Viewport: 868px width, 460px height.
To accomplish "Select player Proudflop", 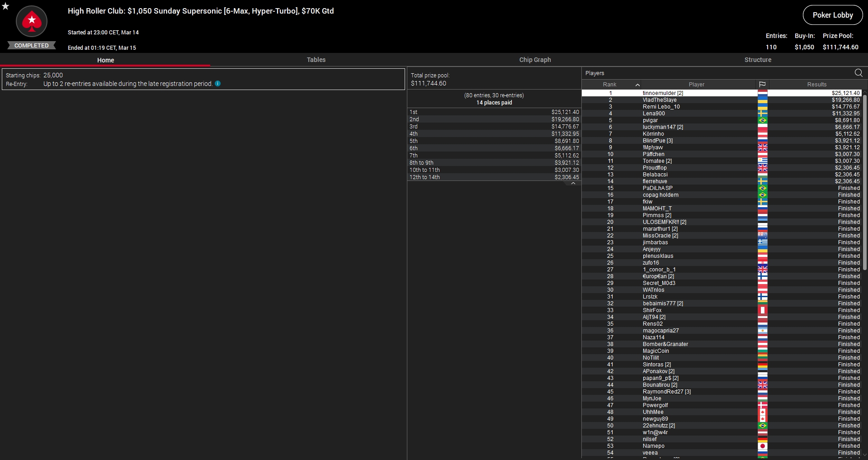I will click(x=722, y=168).
